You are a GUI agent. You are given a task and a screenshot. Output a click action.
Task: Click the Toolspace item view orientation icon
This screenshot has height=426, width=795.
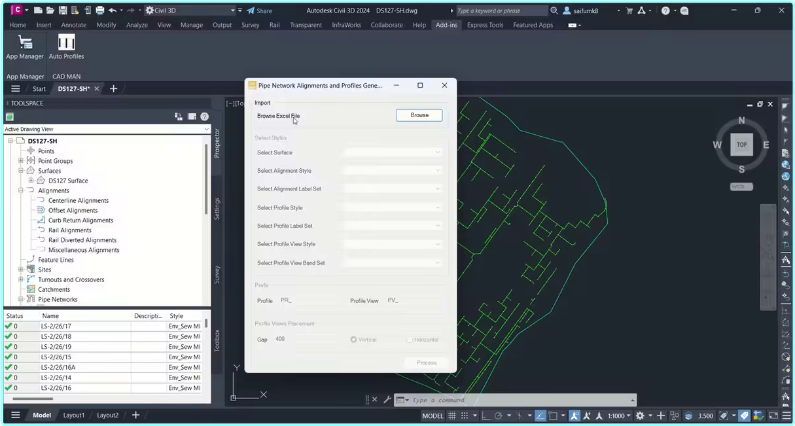(178, 117)
